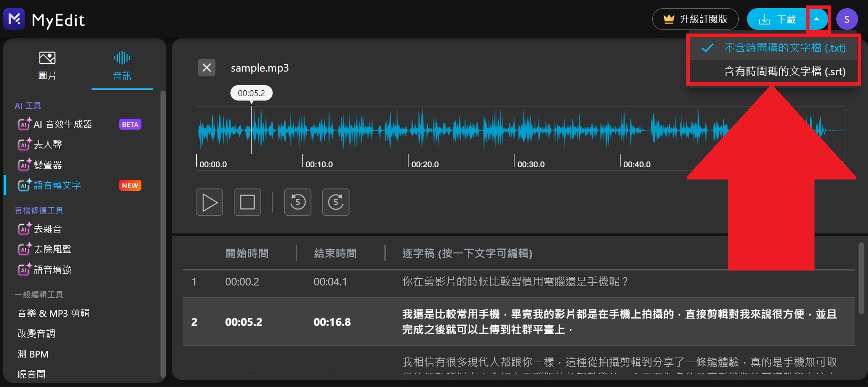Click the BETA badge
This screenshot has height=387, width=868.
click(x=130, y=124)
